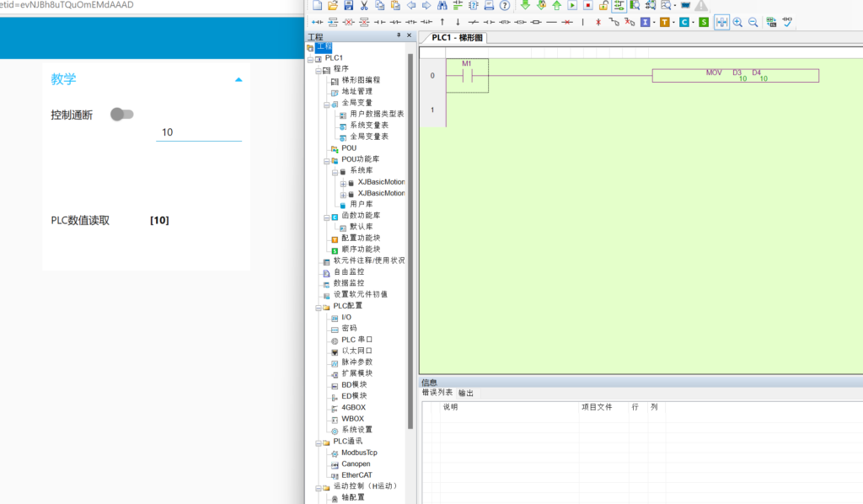Select 自由监控 in the project tree
863x504 pixels.
coord(348,272)
